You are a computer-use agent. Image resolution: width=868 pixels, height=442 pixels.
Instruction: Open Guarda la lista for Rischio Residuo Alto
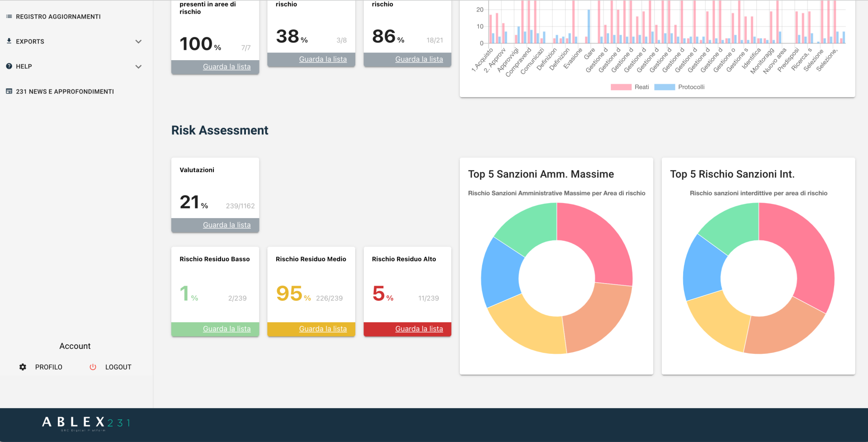coord(419,329)
